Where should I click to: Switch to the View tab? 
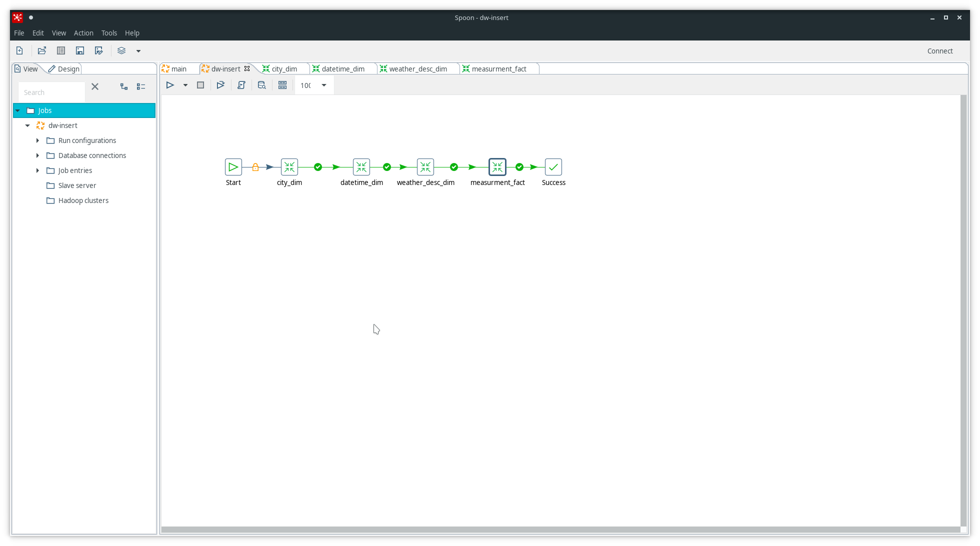pos(26,69)
